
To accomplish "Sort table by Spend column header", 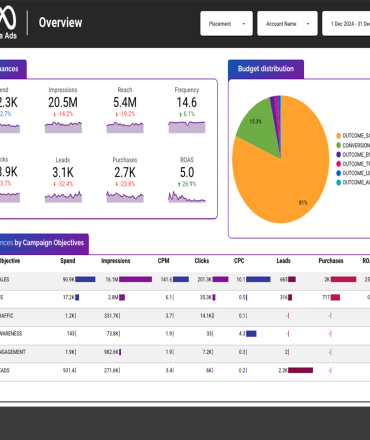I will [68, 261].
